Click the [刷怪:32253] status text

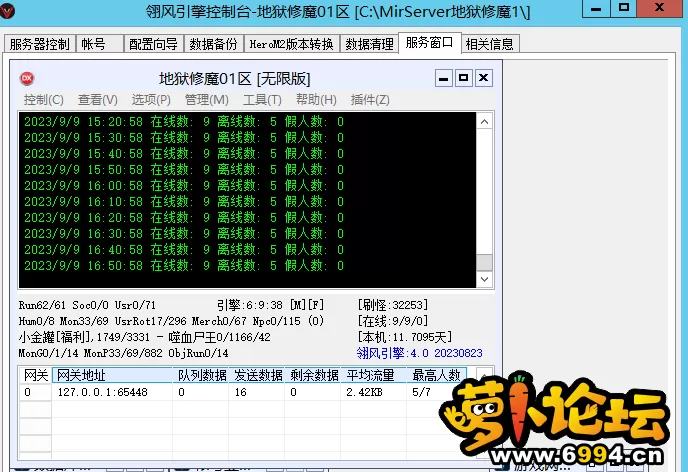[392, 305]
